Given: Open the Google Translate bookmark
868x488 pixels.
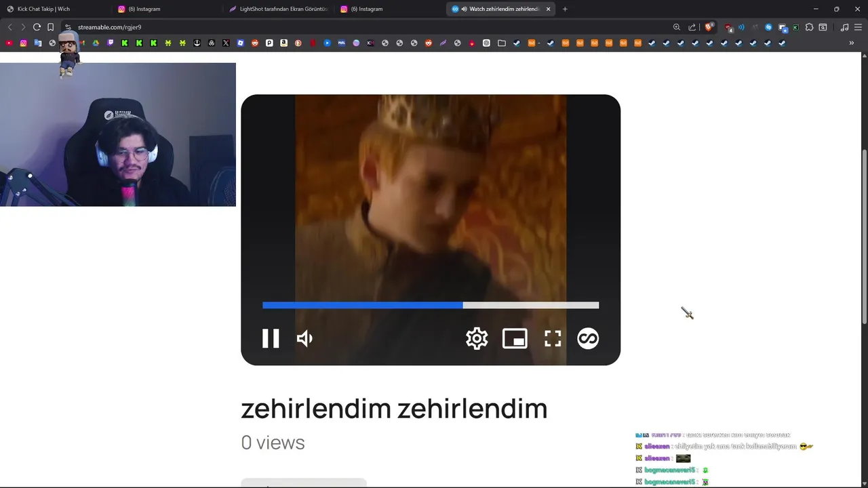Looking at the screenshot, I should (x=38, y=43).
